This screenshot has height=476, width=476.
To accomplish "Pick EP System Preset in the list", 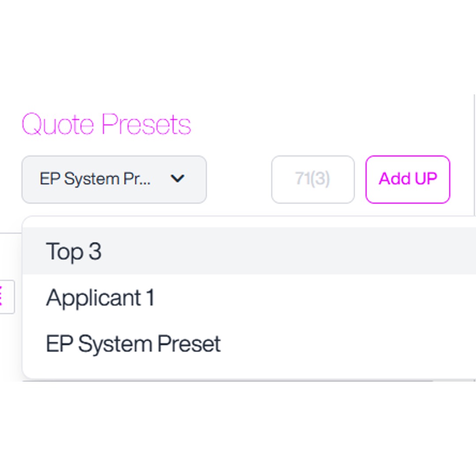I will pos(133,344).
